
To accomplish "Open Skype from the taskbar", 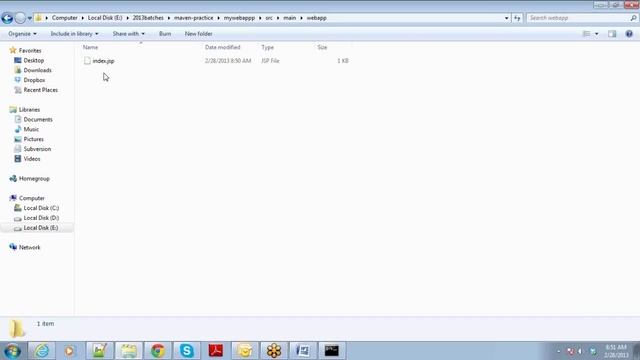I will (187, 351).
